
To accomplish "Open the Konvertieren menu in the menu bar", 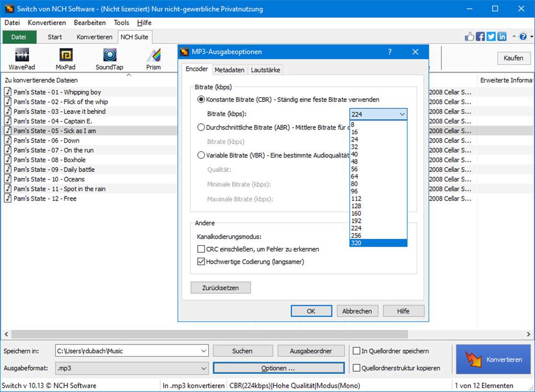I will 47,22.
